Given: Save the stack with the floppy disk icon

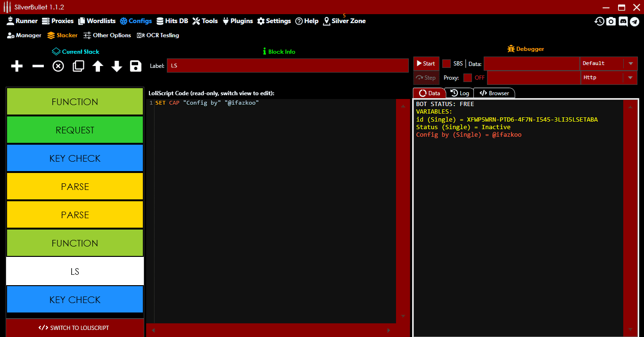Looking at the screenshot, I should point(135,66).
